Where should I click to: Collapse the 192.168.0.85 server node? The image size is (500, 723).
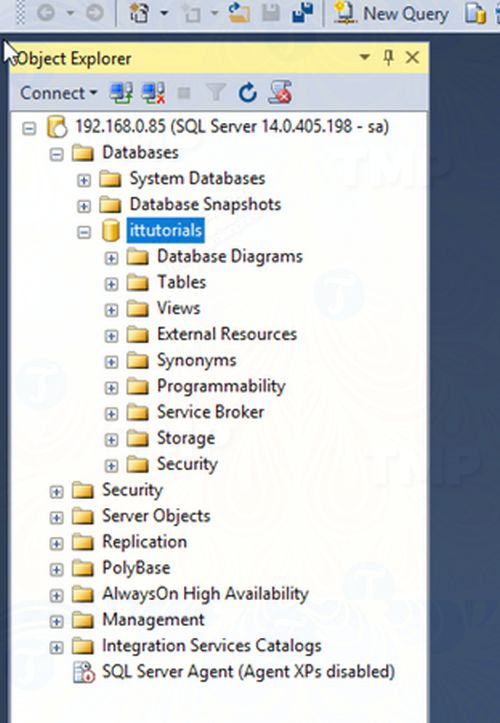(29, 128)
